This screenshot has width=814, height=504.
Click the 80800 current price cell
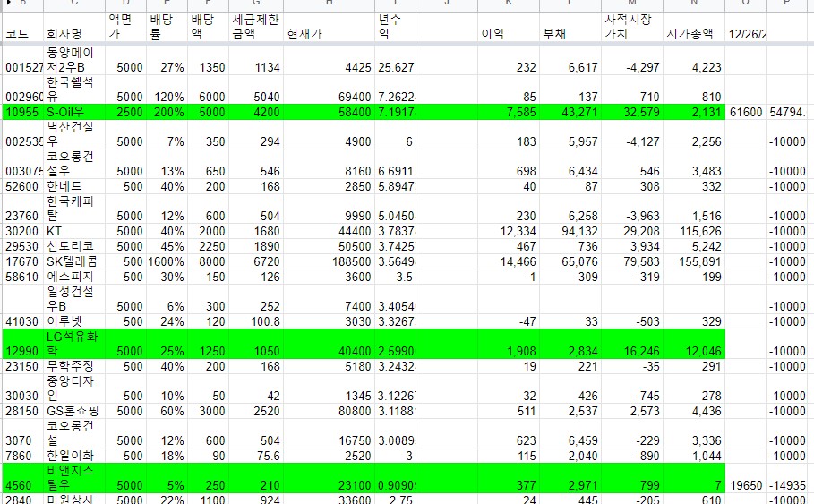(330, 411)
